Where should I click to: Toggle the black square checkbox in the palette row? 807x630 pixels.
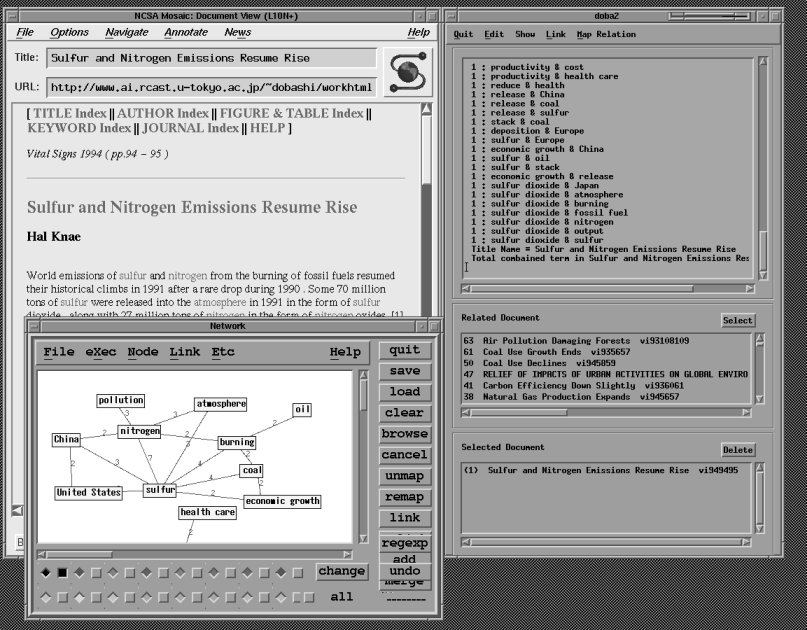(61, 573)
